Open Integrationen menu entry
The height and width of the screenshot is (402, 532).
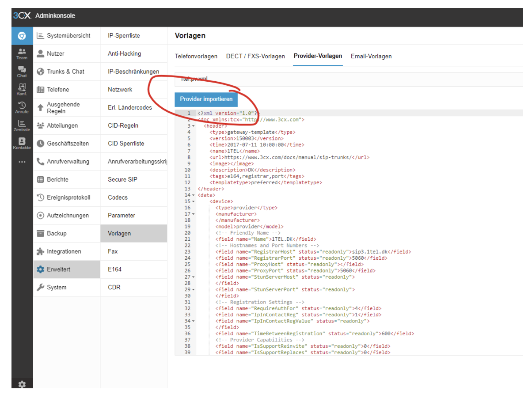pos(67,251)
